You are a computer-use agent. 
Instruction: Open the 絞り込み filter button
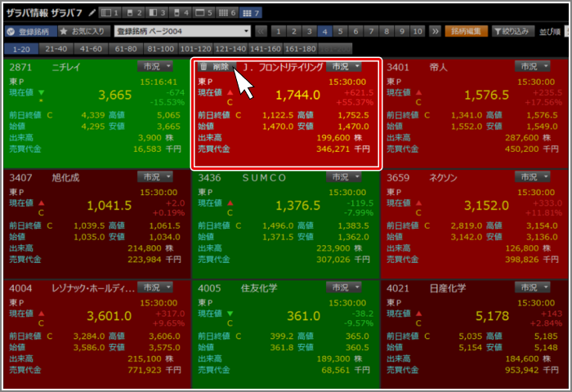512,31
